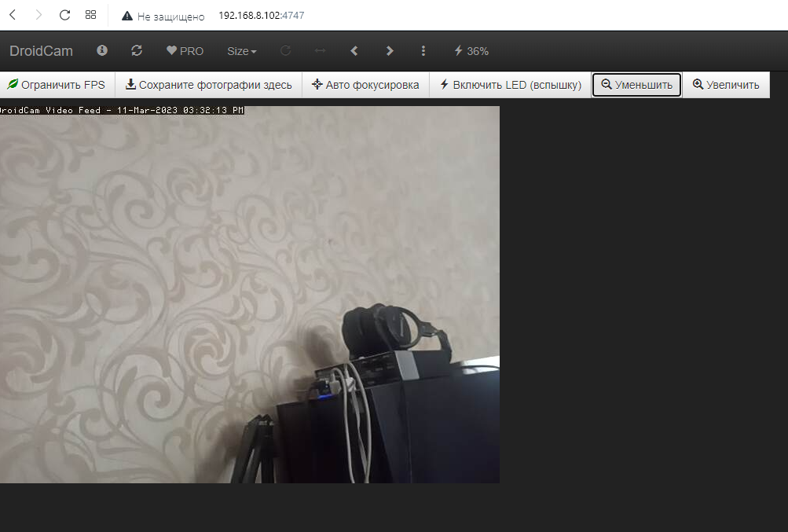This screenshot has width=788, height=532.
Task: Open the DroidCam info icon
Action: (102, 50)
